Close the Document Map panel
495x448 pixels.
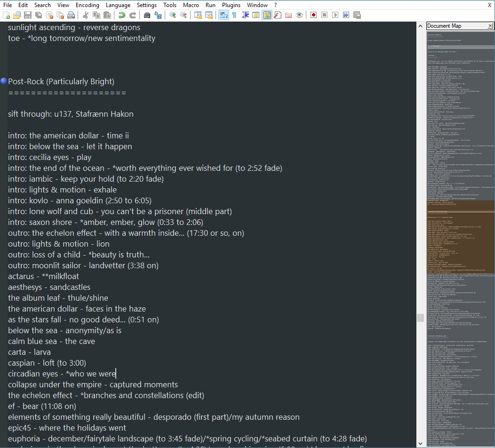[x=490, y=26]
